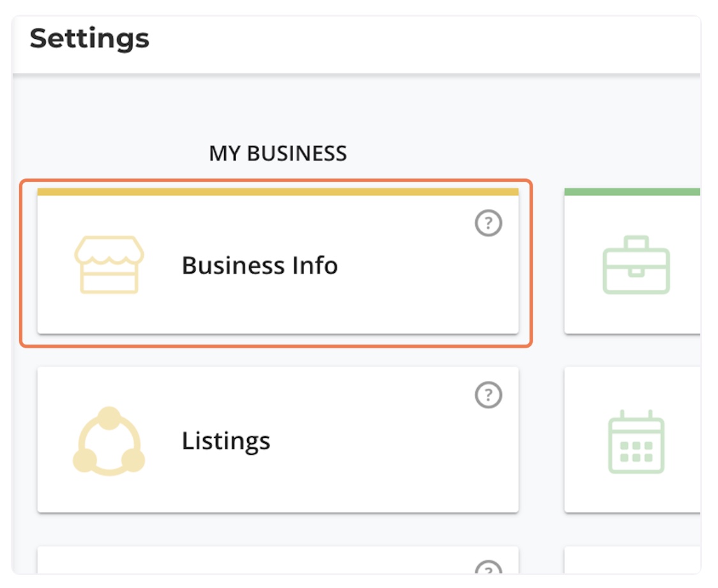
Task: Open the help icon on Listings card
Action: pyautogui.click(x=489, y=395)
